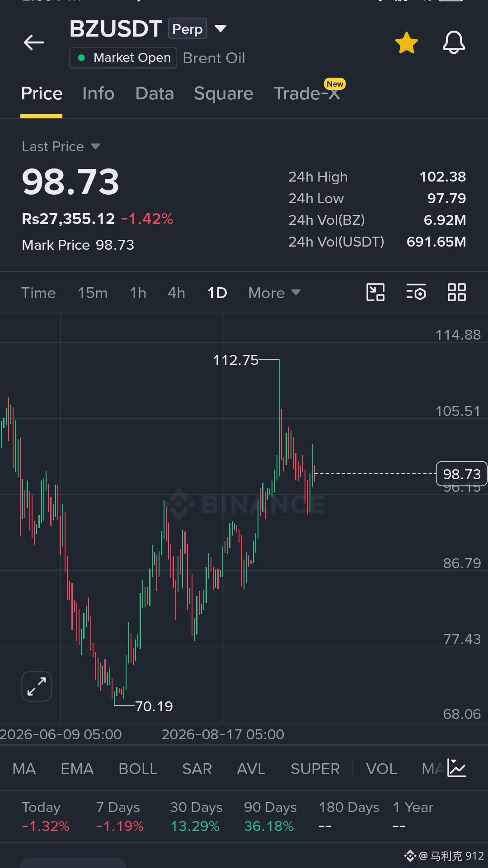Image resolution: width=488 pixels, height=868 pixels.
Task: Toggle the BOLL indicator
Action: click(138, 769)
